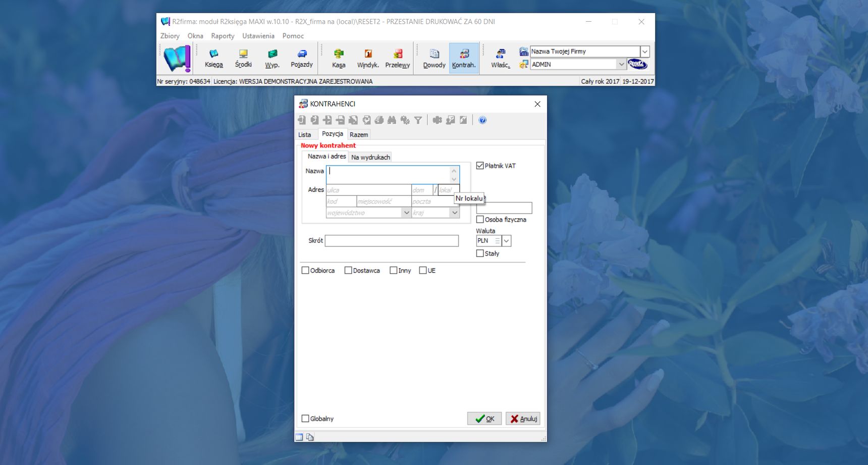Click the binoculars search icon
The image size is (868, 465).
pyautogui.click(x=392, y=120)
